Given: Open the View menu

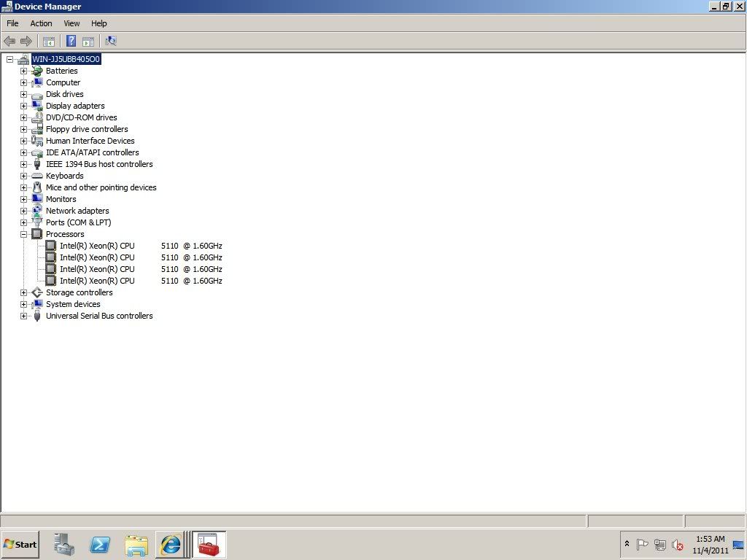Looking at the screenshot, I should tap(71, 23).
